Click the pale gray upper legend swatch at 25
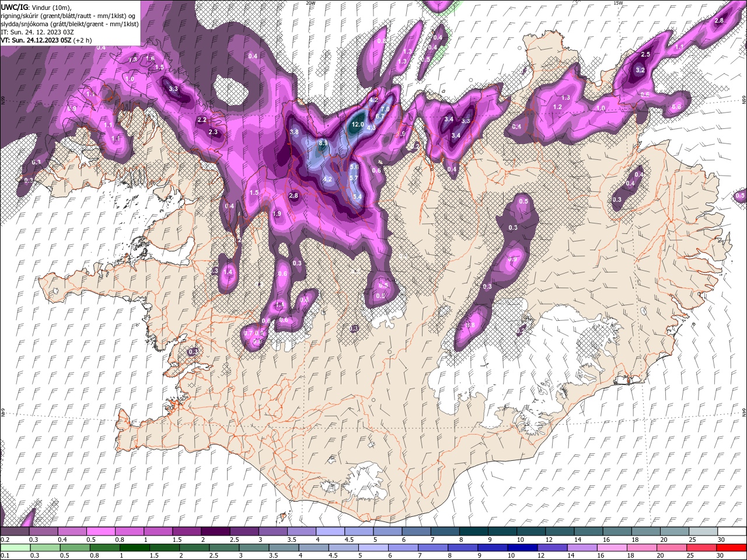 (703, 531)
